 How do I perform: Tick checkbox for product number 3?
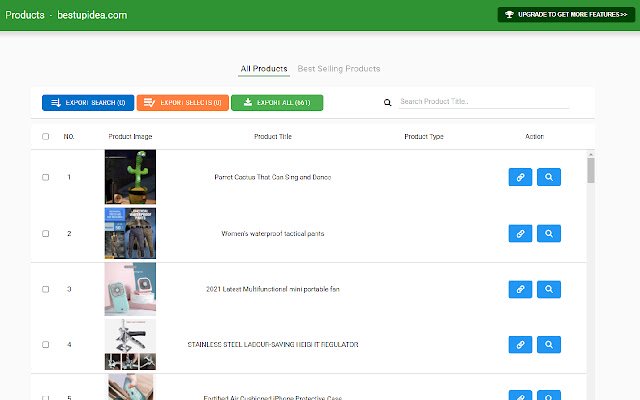click(x=45, y=289)
